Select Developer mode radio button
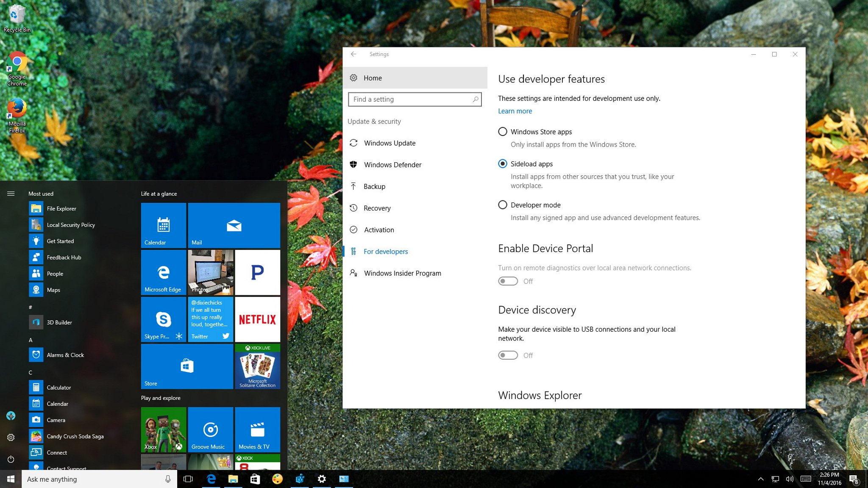Screen dimensions: 868x488 pyautogui.click(x=503, y=204)
